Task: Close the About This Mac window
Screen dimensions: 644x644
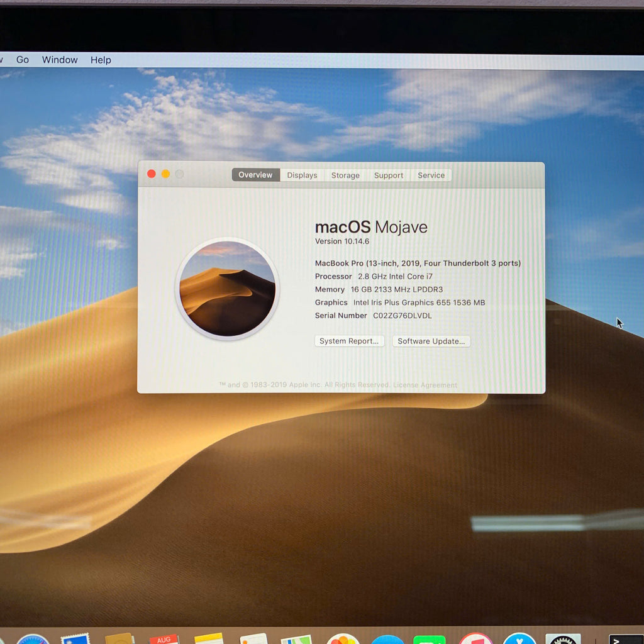Action: click(151, 174)
